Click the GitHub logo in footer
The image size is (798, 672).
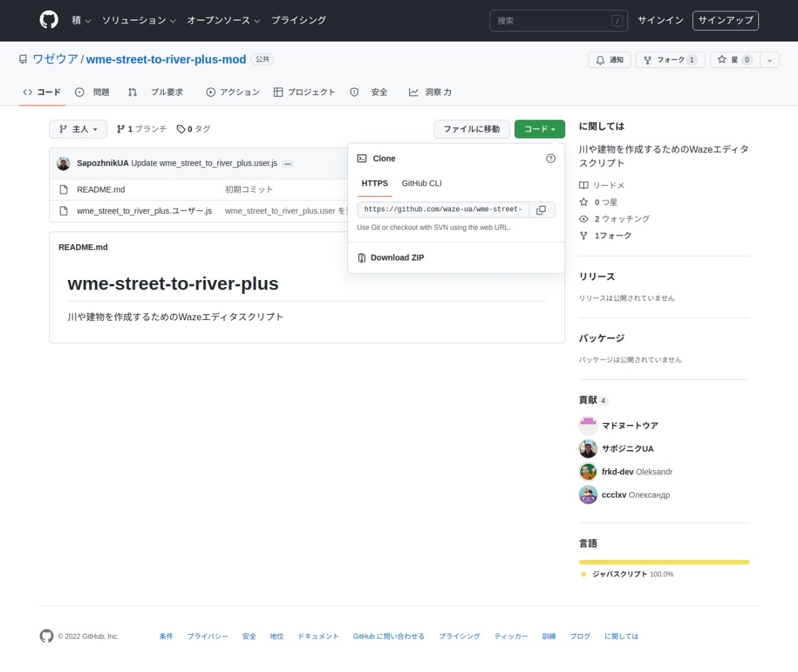[x=47, y=636]
